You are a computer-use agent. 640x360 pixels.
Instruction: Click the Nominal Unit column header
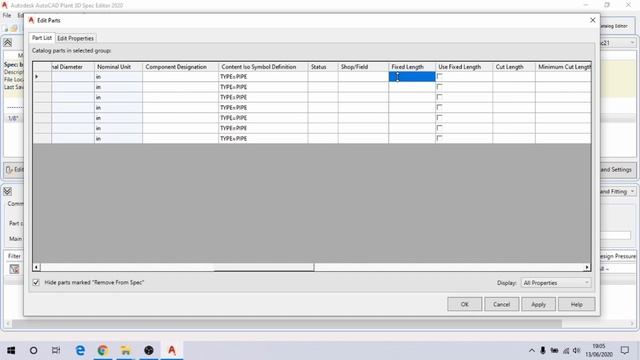point(118,67)
